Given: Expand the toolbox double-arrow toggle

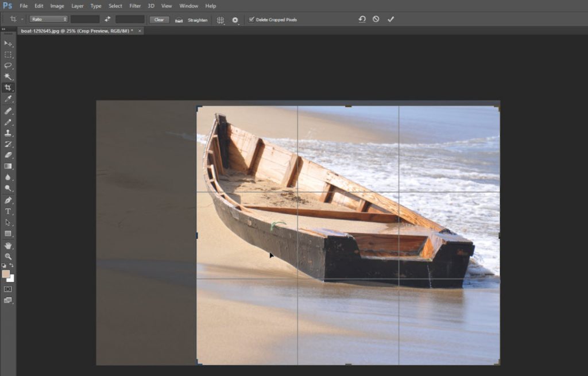Looking at the screenshot, I should click(x=3, y=29).
